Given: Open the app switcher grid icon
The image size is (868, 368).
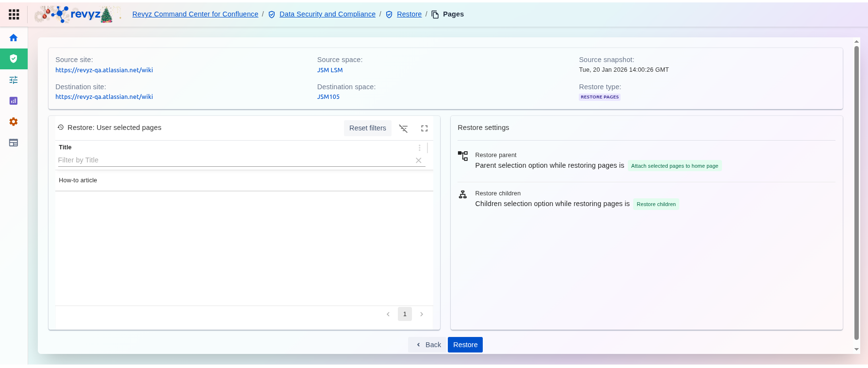Looking at the screenshot, I should pos(14,15).
